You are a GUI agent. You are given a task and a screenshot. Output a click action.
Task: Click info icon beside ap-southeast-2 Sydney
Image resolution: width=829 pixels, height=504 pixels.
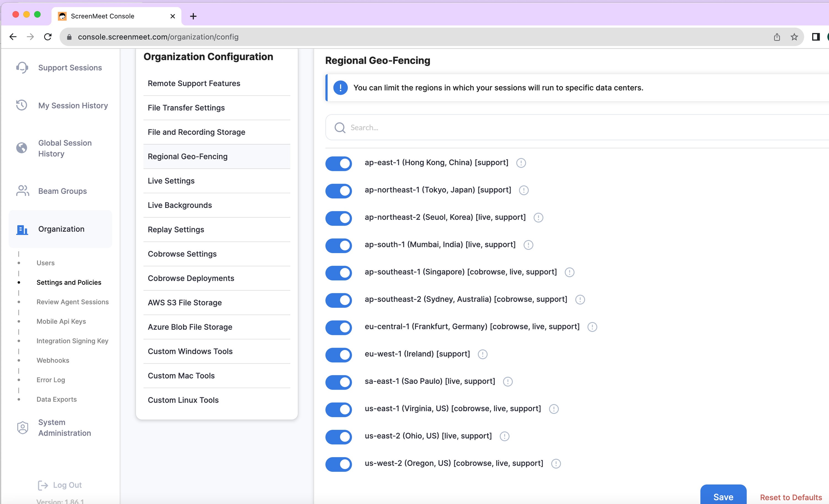coord(580,299)
